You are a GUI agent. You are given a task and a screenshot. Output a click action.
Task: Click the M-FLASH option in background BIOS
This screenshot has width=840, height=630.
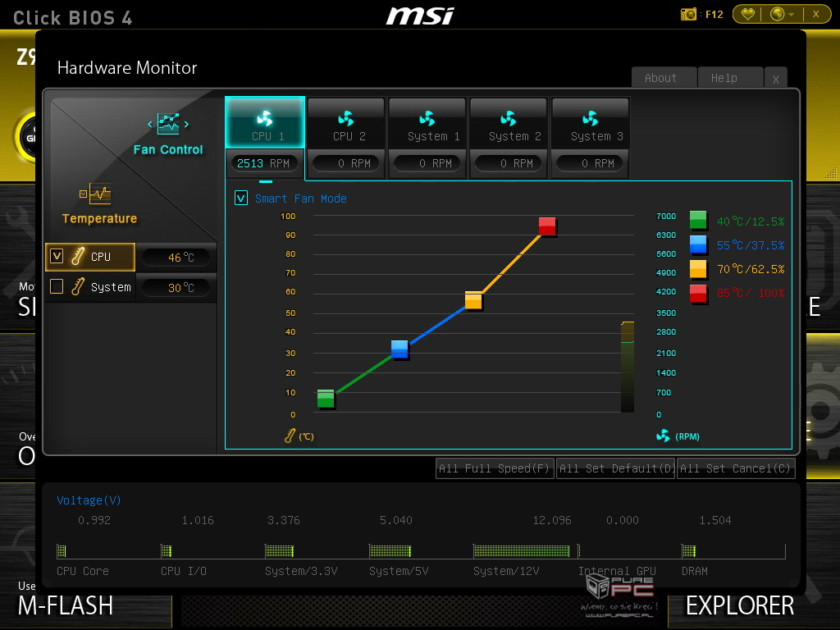pyautogui.click(x=66, y=606)
